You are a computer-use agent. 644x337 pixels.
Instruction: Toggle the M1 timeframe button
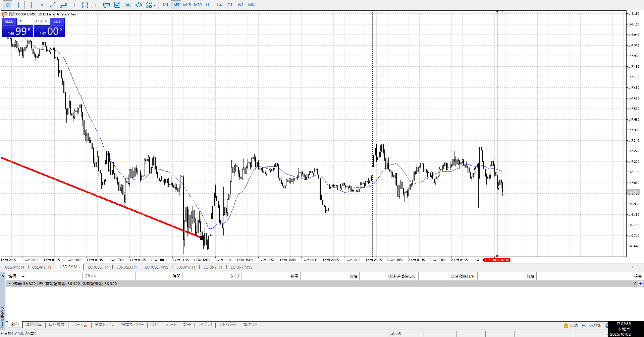[165, 5]
